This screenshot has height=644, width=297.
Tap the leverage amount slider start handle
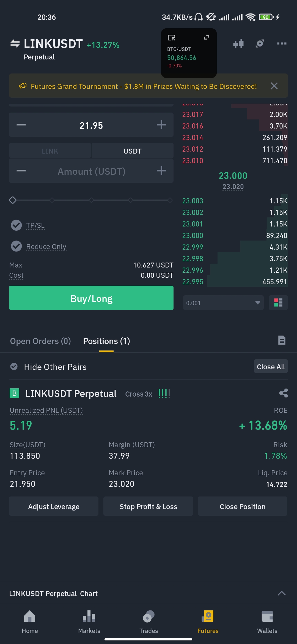point(13,200)
